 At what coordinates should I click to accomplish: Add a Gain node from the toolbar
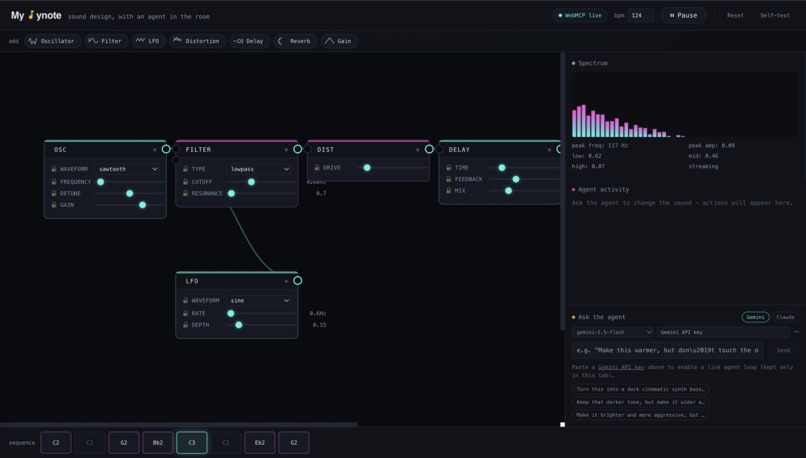point(339,41)
